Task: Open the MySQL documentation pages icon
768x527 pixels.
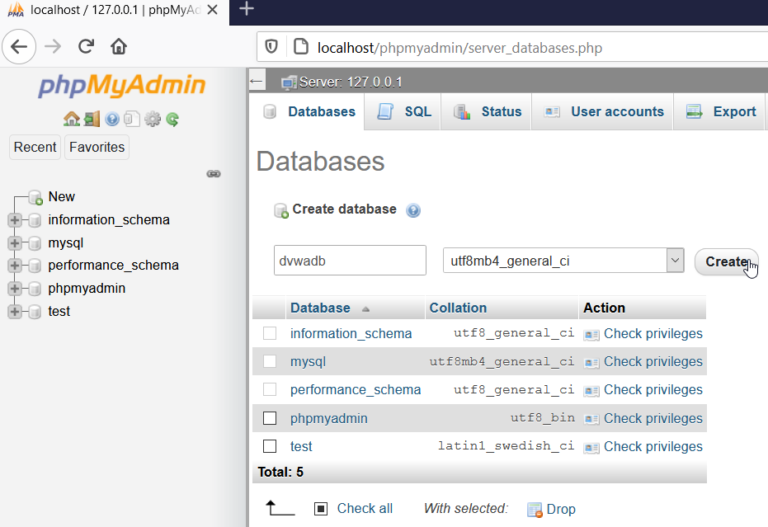Action: tap(132, 119)
